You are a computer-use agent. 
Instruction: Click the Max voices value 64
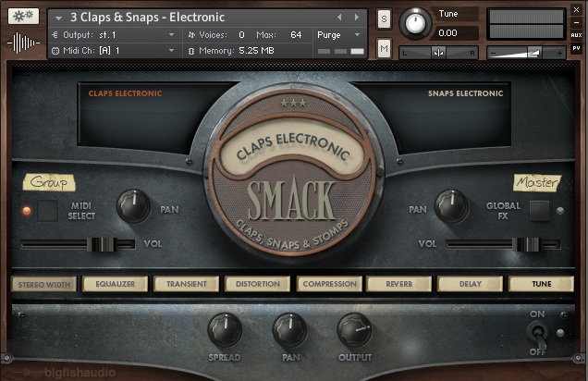[296, 35]
